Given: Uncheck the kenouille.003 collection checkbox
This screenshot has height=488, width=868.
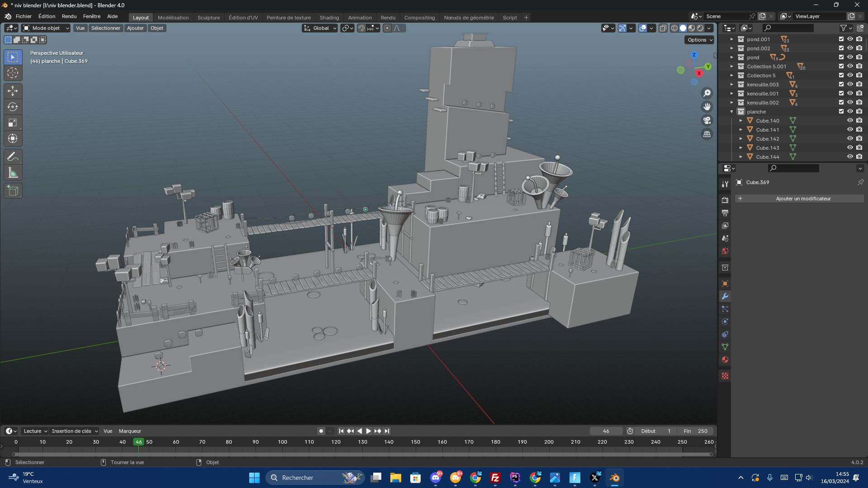Looking at the screenshot, I should click(841, 85).
